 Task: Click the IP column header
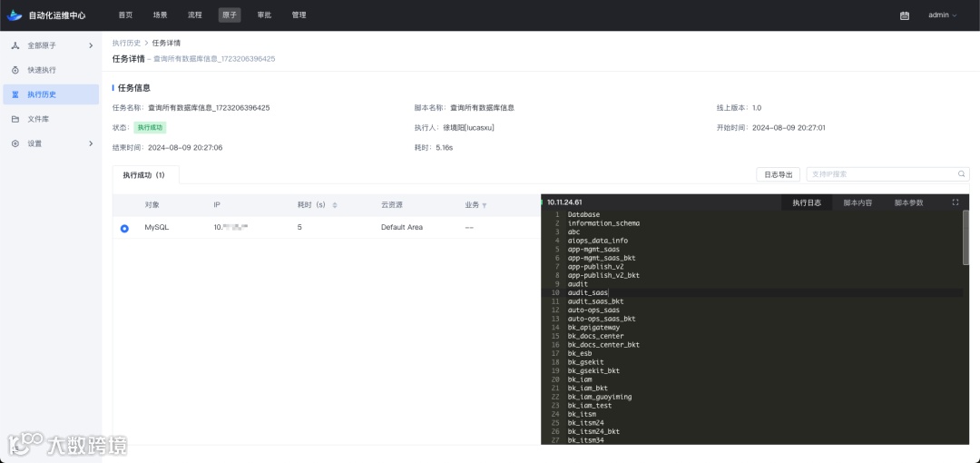point(217,205)
